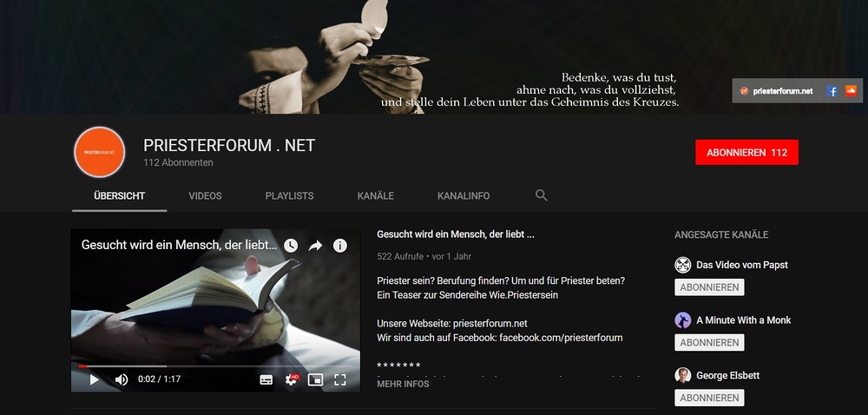Open SoundCloud icon in banner
The width and height of the screenshot is (868, 415).
pyautogui.click(x=851, y=91)
